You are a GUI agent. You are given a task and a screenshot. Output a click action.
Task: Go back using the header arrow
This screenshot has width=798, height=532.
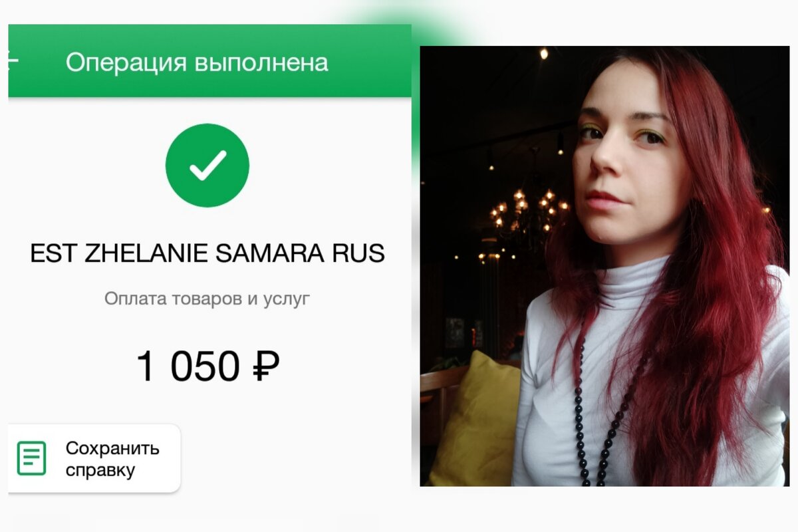tap(13, 61)
